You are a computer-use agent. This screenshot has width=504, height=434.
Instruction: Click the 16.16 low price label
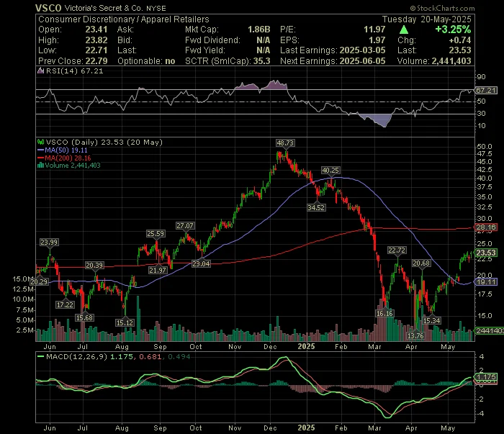click(x=384, y=313)
